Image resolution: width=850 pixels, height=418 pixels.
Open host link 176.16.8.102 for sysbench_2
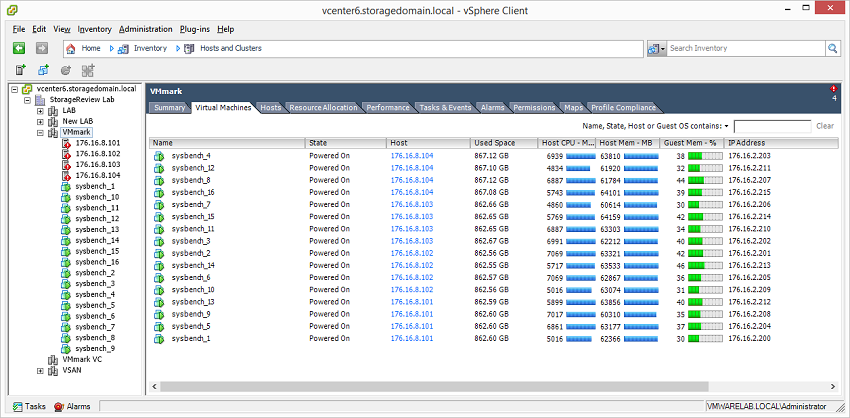click(412, 253)
